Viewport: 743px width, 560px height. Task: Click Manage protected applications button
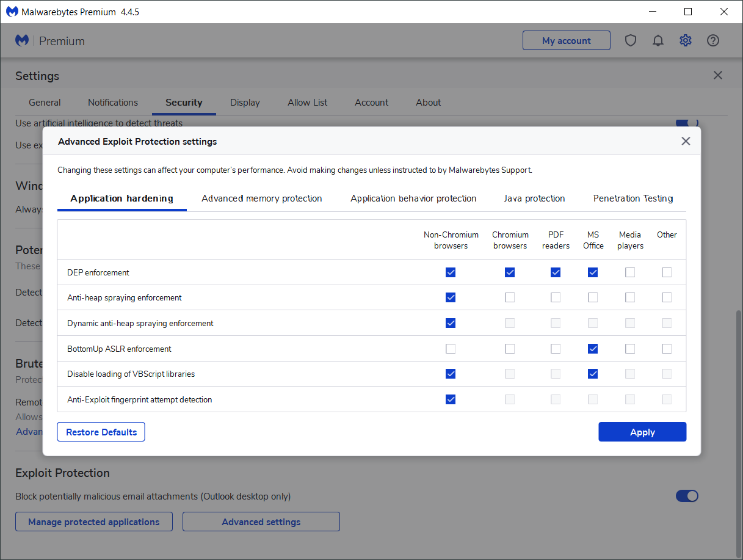(x=94, y=522)
